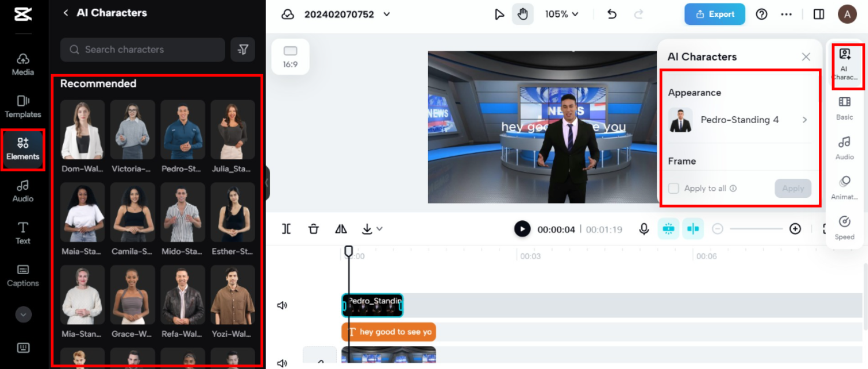Click the undo arrow
Image resolution: width=868 pixels, height=369 pixels.
(612, 14)
